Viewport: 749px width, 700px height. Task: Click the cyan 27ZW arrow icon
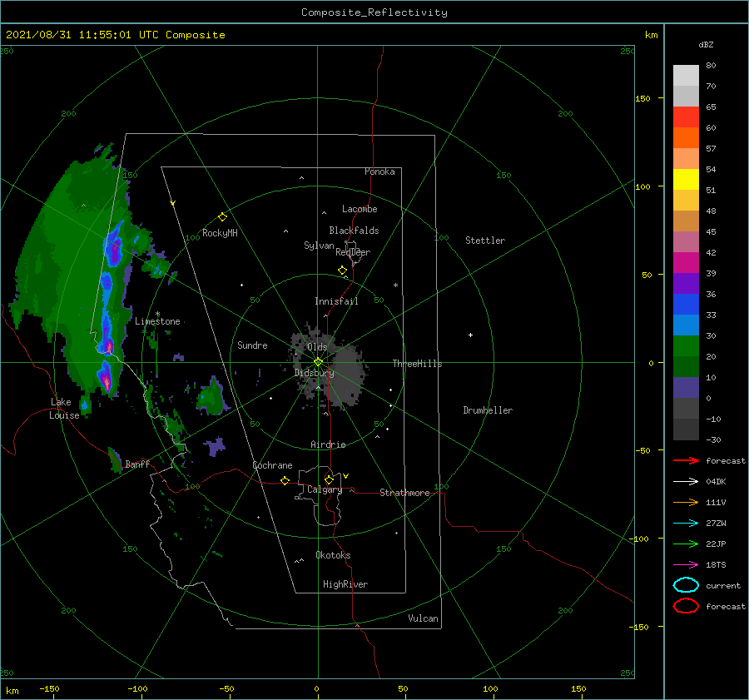click(x=686, y=524)
